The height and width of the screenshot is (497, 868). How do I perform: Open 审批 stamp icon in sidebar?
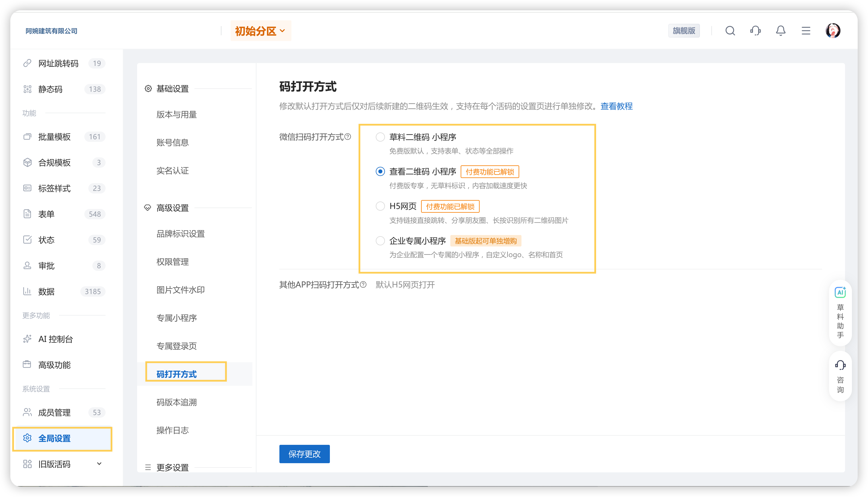click(27, 266)
